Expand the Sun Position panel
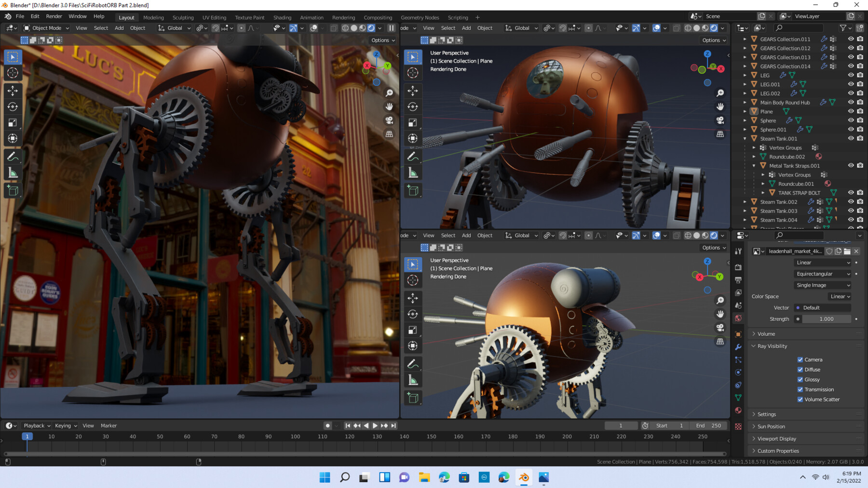868x488 pixels. click(x=771, y=426)
